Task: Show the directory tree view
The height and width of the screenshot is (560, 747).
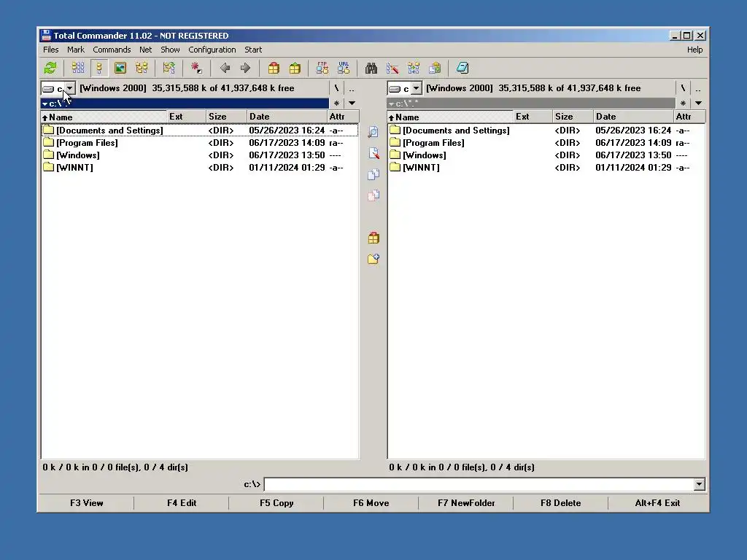Action: click(142, 68)
